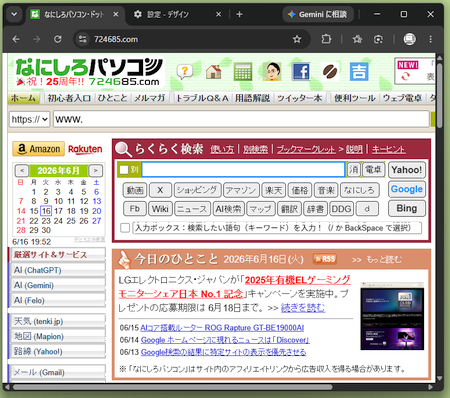Open the profile avatar icon
Image resolution: width=450 pixels, height=398 pixels.
click(x=409, y=39)
